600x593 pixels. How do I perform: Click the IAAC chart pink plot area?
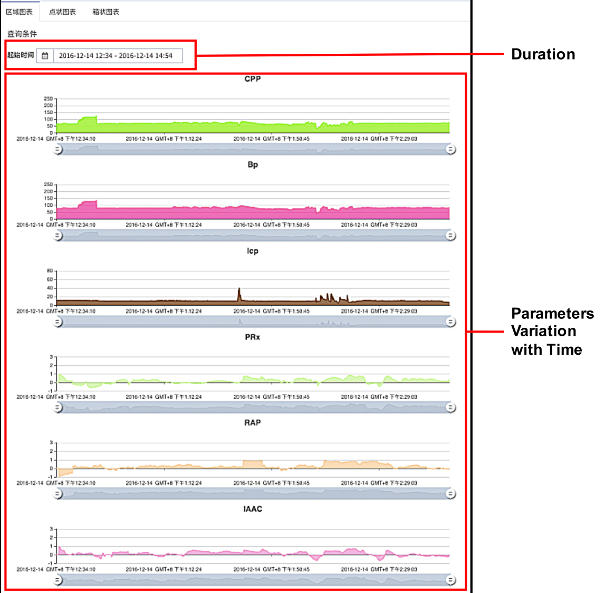point(253,546)
